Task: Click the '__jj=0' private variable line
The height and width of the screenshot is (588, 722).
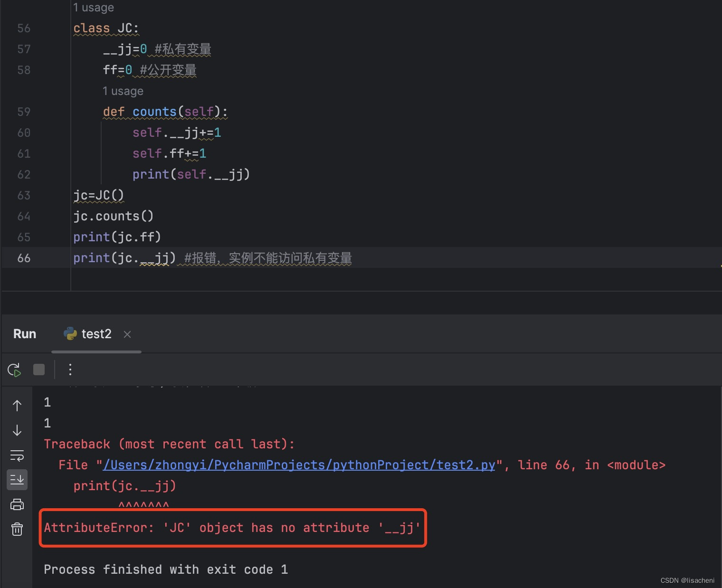Action: coord(157,49)
